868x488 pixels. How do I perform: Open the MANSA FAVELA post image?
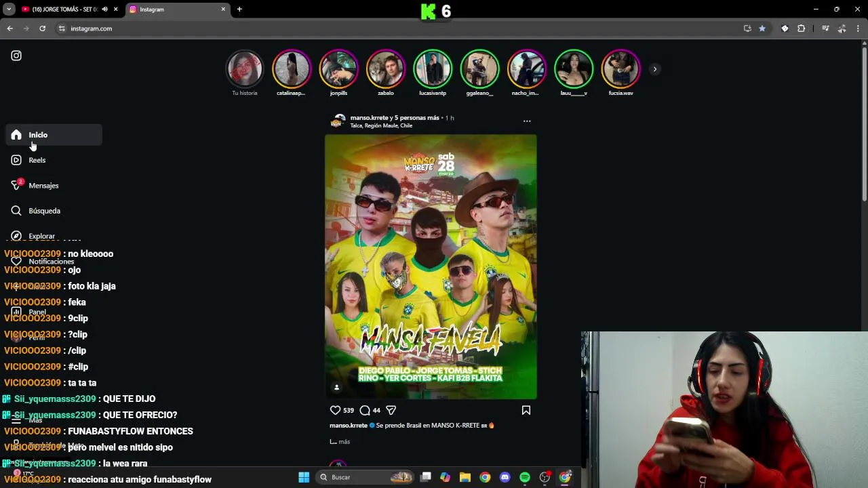(431, 267)
